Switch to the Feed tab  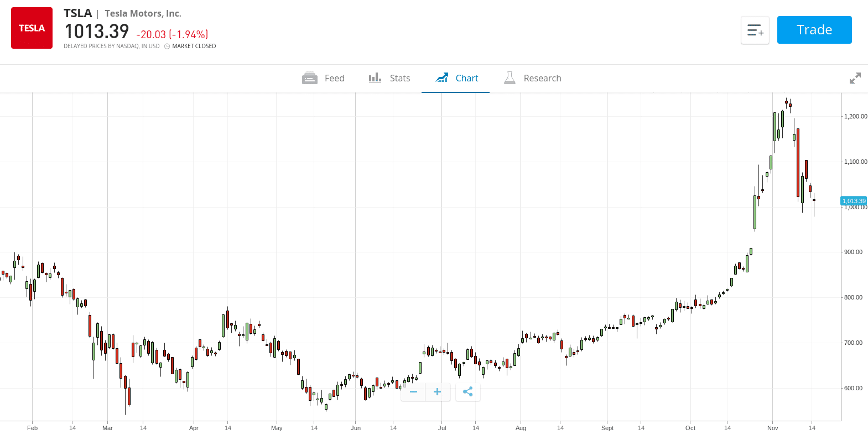click(323, 78)
